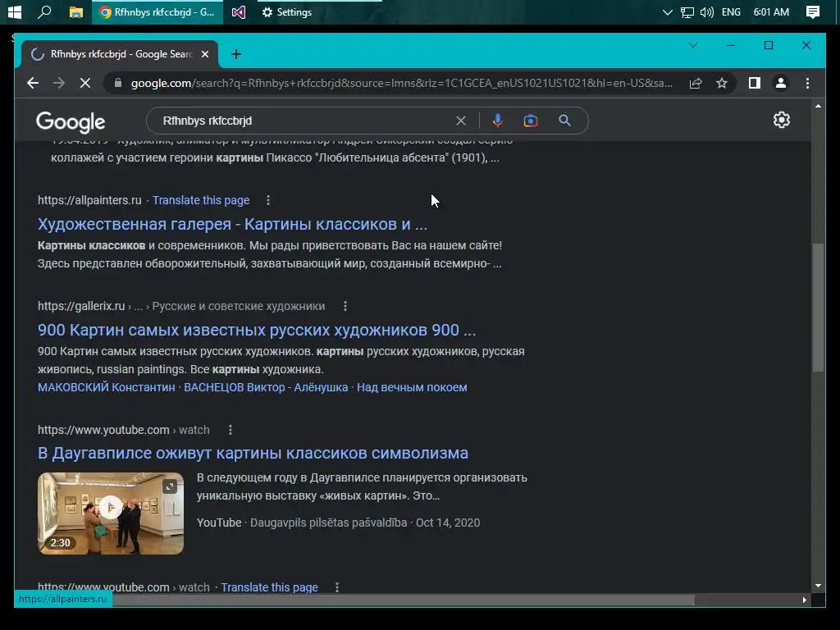Click the horizontal scrollbar thumb

pos(403,600)
